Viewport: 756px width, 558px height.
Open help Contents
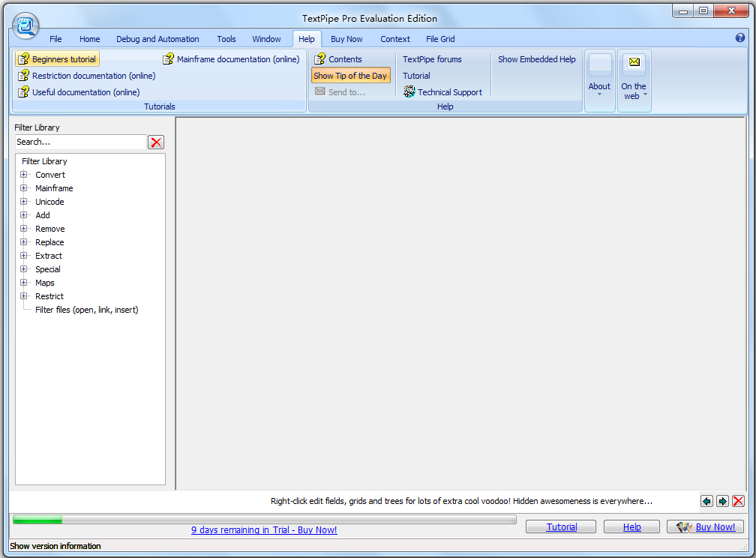point(338,59)
